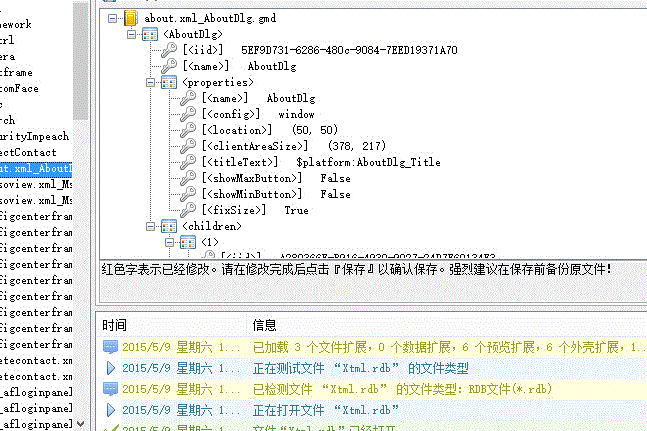
Task: Click the play arrow icon on 正在打开文件 row
Action: (x=110, y=410)
